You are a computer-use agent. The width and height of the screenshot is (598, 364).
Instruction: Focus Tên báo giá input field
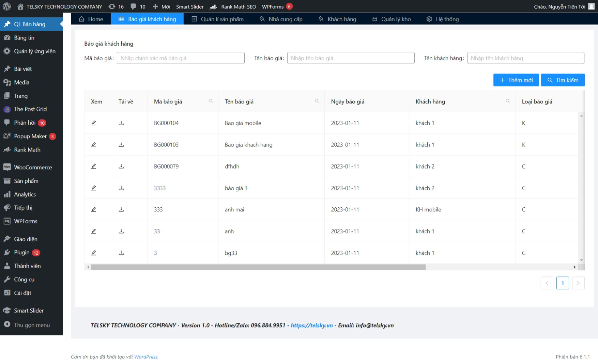click(x=351, y=58)
